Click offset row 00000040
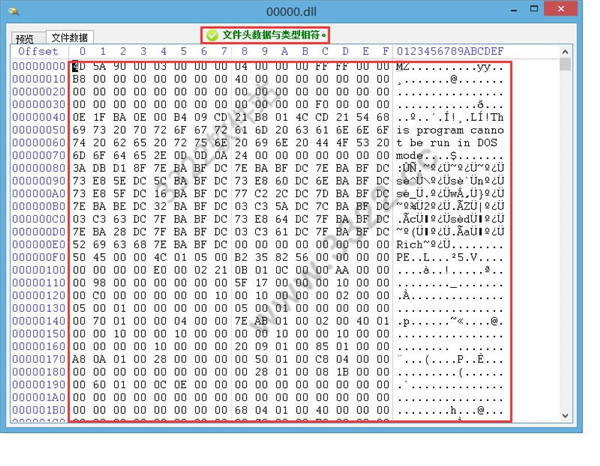 pyautogui.click(x=39, y=117)
